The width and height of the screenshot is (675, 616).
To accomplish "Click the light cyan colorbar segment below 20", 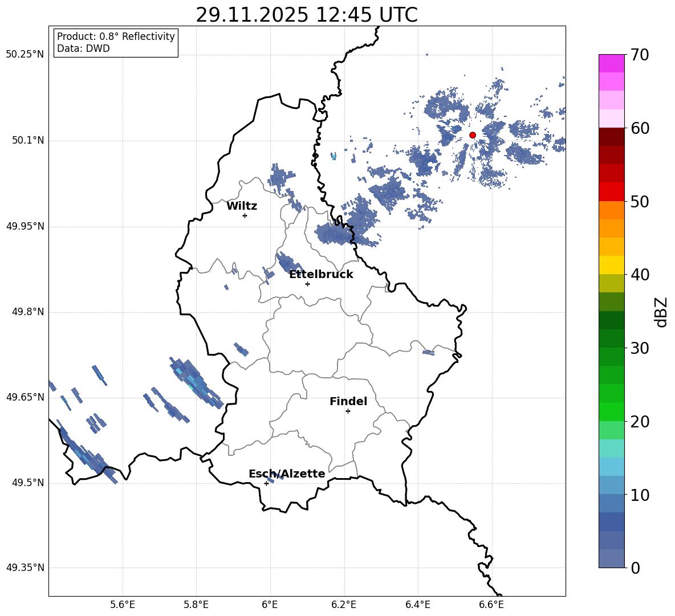I will [612, 448].
